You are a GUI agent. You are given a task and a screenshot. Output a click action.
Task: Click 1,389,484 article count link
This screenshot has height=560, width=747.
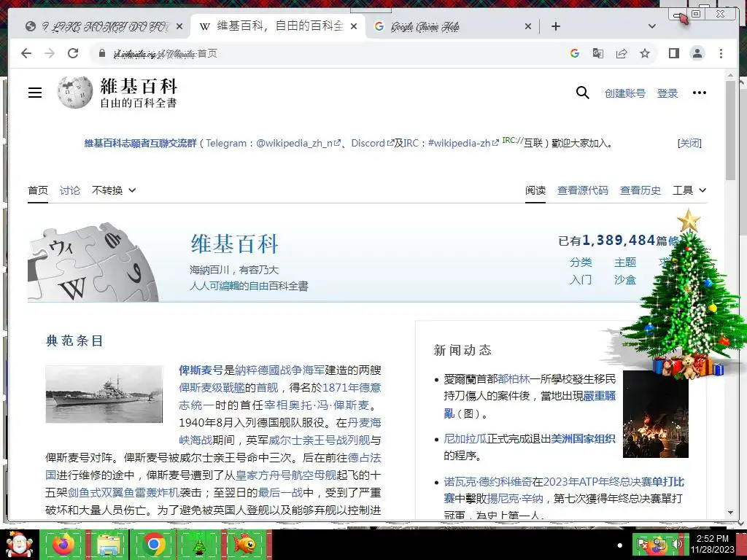[619, 240]
